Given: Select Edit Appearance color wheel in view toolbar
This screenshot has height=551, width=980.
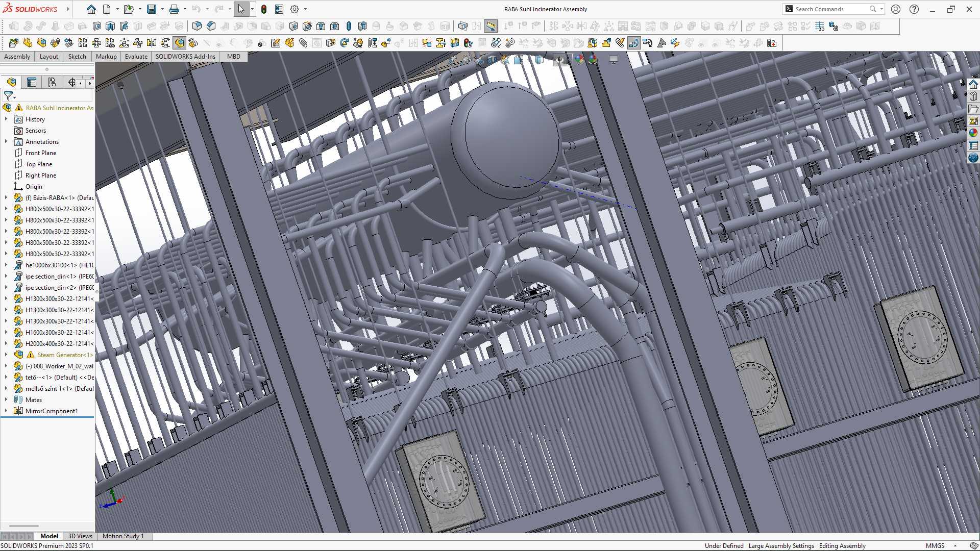Looking at the screenshot, I should (x=579, y=60).
